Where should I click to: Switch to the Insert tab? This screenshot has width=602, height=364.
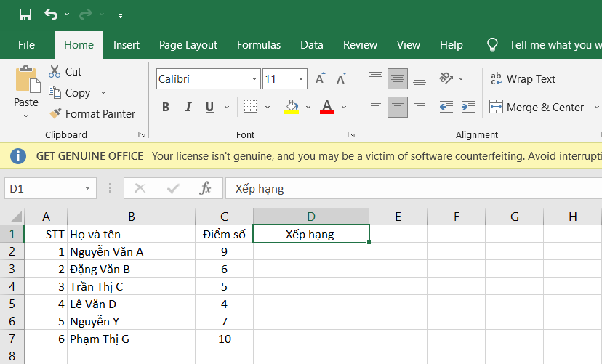point(127,45)
